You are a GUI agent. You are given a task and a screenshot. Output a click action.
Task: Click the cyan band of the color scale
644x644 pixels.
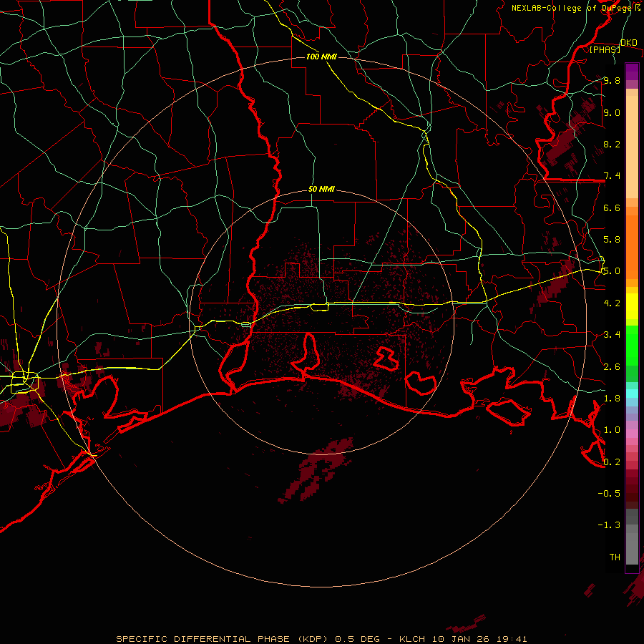pos(632,394)
